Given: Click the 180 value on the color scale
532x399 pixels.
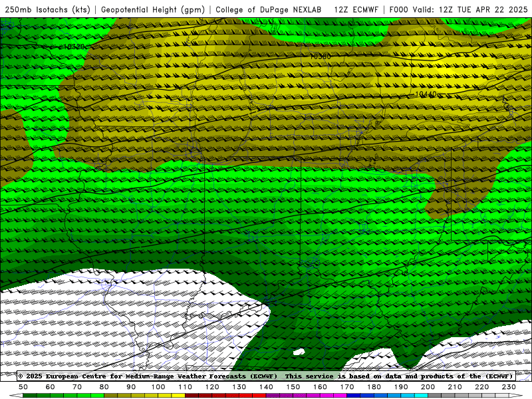Looking at the screenshot, I should [x=374, y=387].
